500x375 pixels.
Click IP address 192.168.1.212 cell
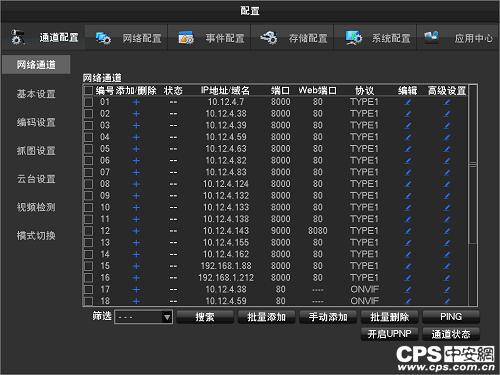pyautogui.click(x=226, y=278)
